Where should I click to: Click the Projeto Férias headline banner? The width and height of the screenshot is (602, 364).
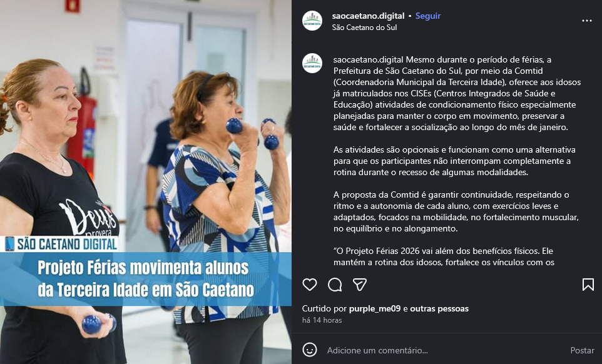coord(146,279)
